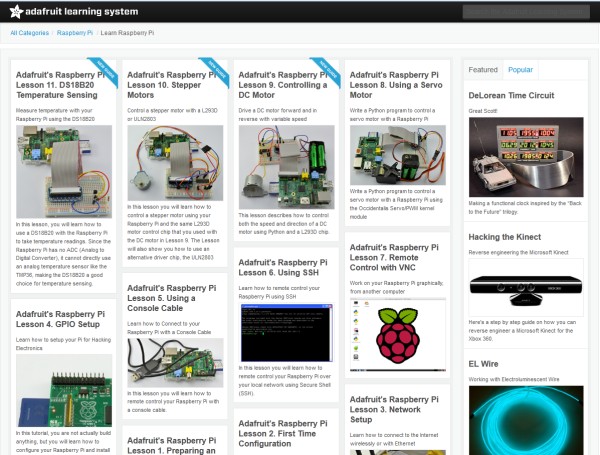The height and width of the screenshot is (455, 600).
Task: Switch to the Featured tab
Action: (x=483, y=70)
